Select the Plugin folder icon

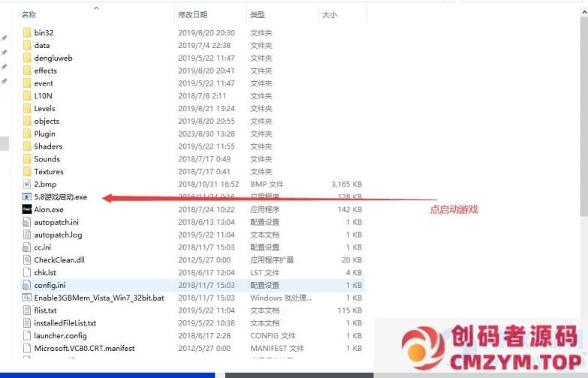tap(27, 134)
